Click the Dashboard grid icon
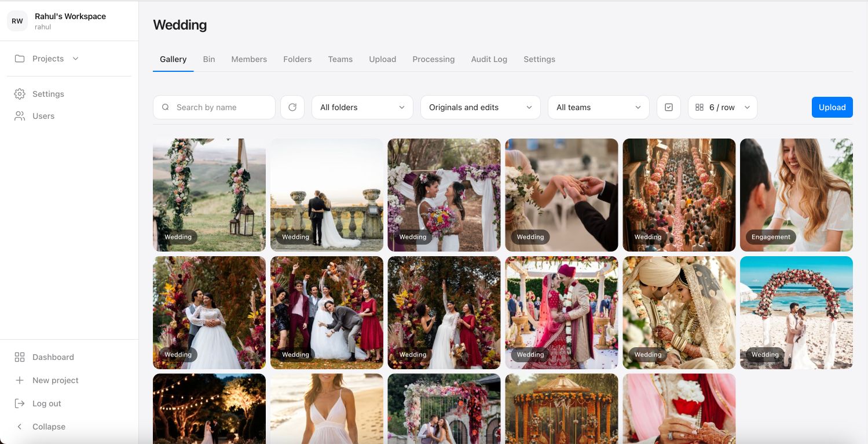 [x=20, y=357]
